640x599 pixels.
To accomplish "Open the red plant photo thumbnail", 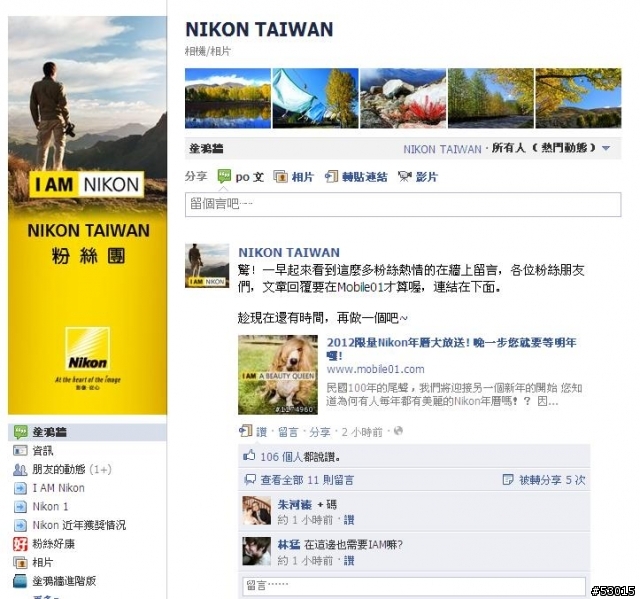I will tap(403, 98).
